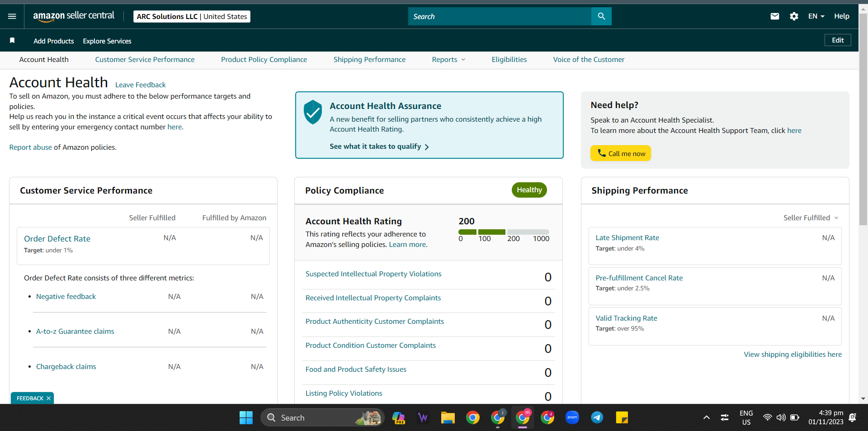Open Food and Product Safety Issues
Viewport: 868px width, 431px height.
[356, 369]
